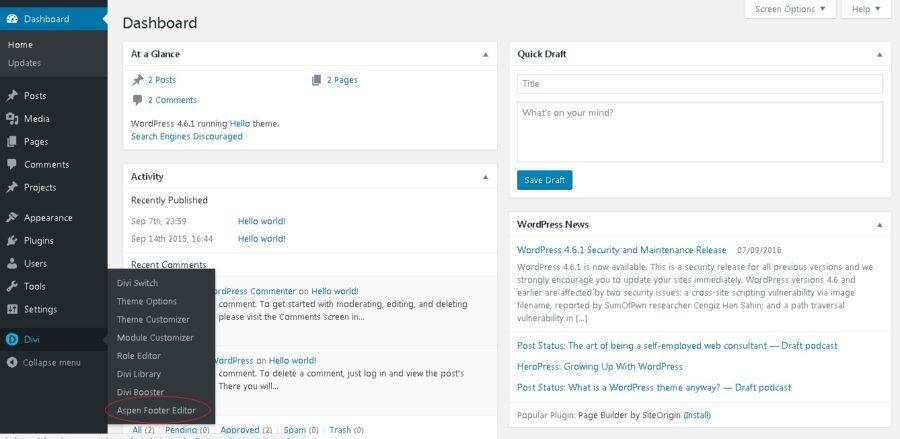Screen dimensions: 900x439
Task: Collapse the Quick Draft widget
Action: point(880,55)
